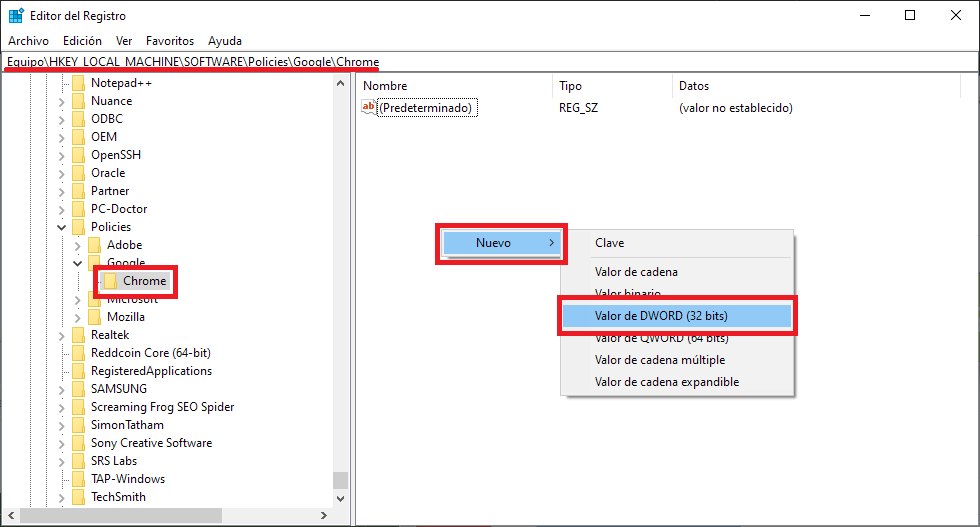980x527 pixels.
Task: Expand the Mozilla key
Action: (78, 318)
